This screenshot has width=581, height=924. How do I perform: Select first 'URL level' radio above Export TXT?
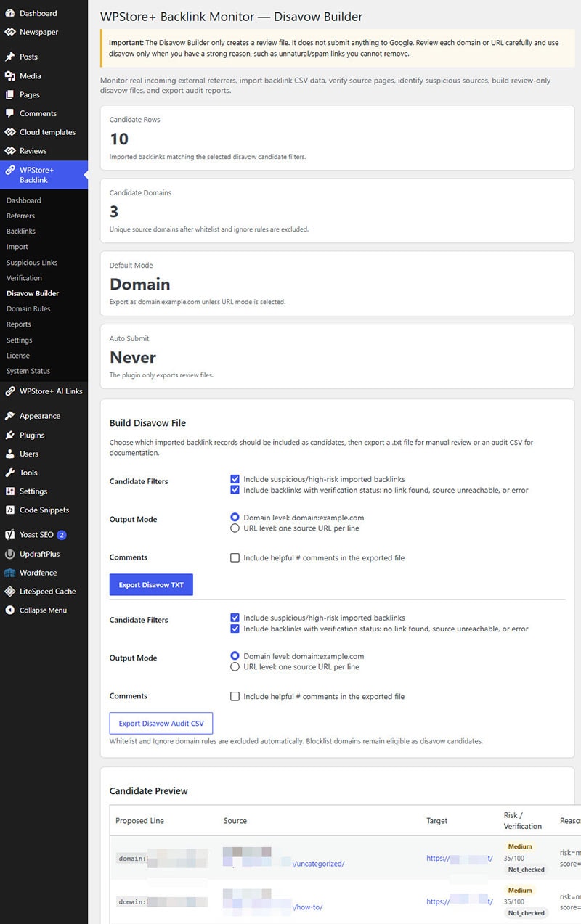(x=235, y=528)
